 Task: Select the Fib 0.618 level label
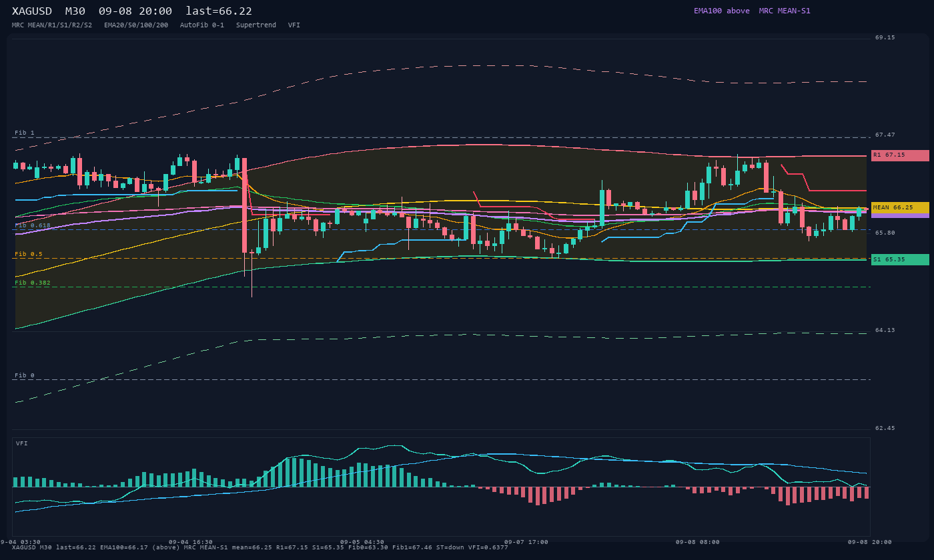(x=33, y=225)
